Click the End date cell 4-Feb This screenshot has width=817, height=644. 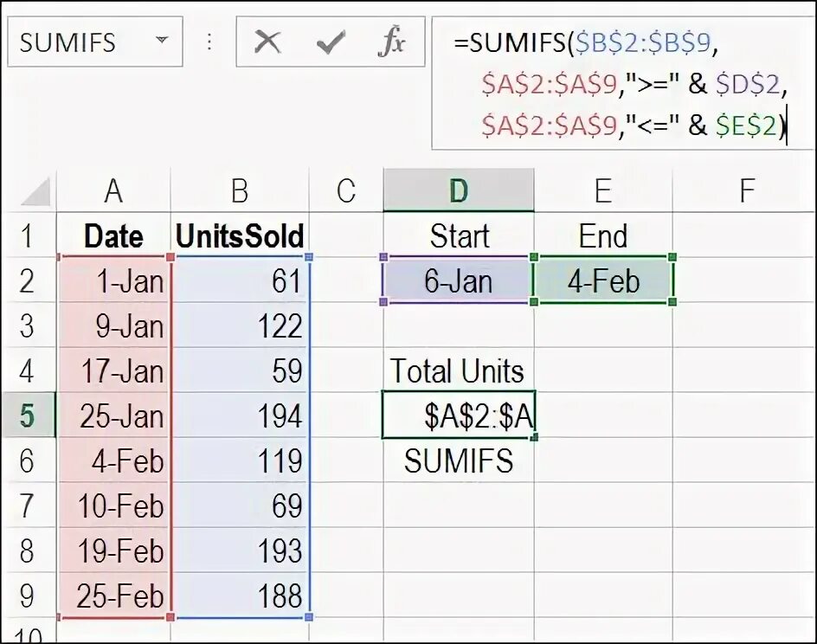[x=603, y=281]
